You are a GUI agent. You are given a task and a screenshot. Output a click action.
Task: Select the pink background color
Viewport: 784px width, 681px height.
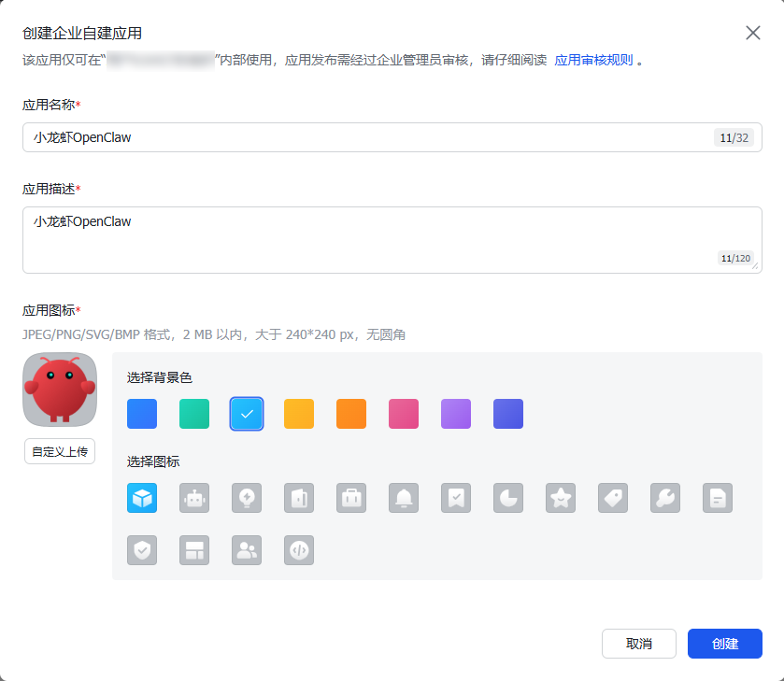(404, 414)
